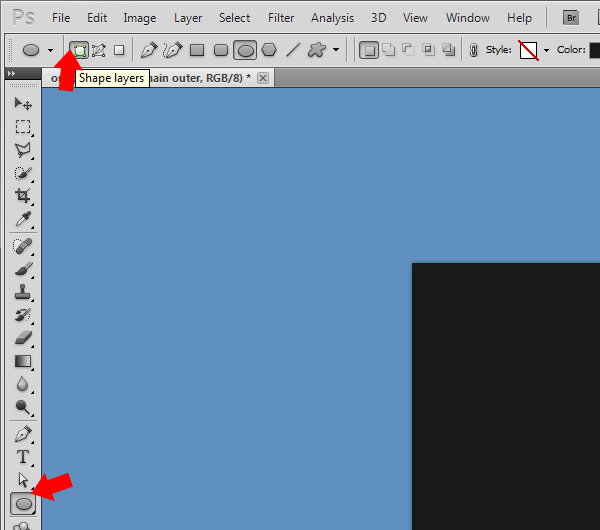Select the History Brush tool

click(x=23, y=315)
